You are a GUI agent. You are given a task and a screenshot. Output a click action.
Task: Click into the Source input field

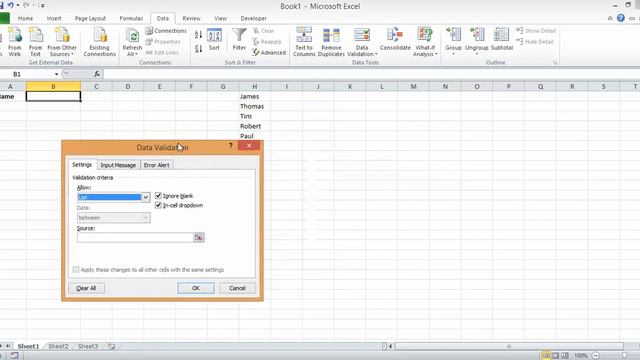pyautogui.click(x=135, y=238)
